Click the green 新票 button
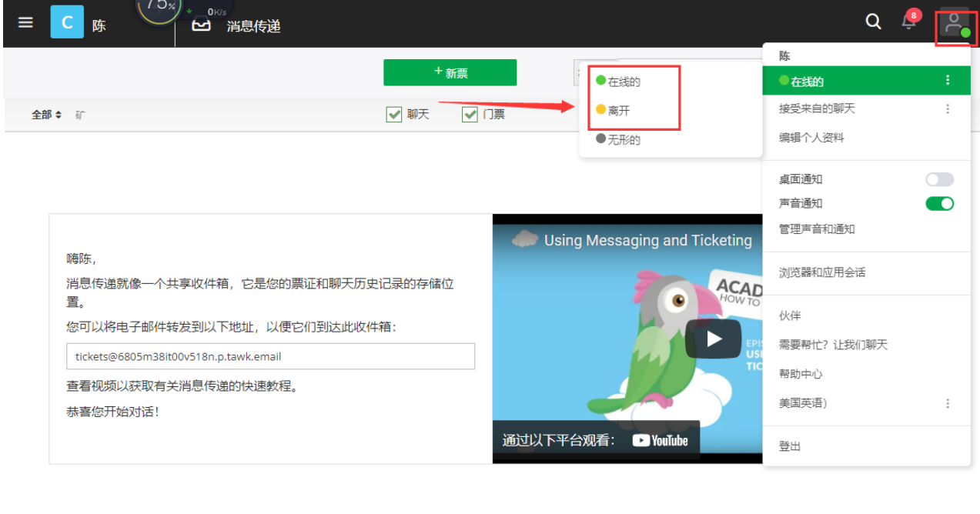This screenshot has height=514, width=980. [x=450, y=72]
